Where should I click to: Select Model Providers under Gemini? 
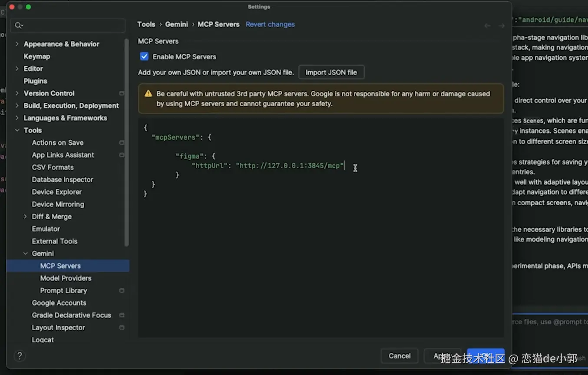(66, 278)
